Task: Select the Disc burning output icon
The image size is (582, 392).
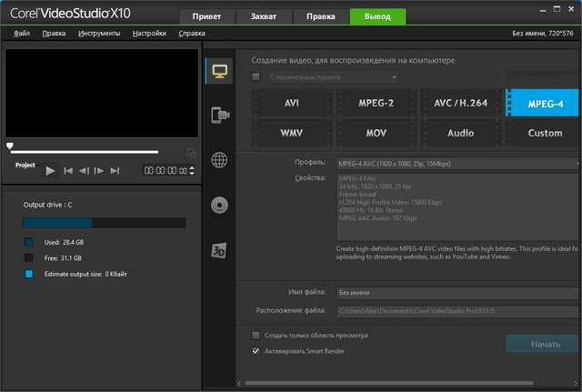Action: coord(219,205)
